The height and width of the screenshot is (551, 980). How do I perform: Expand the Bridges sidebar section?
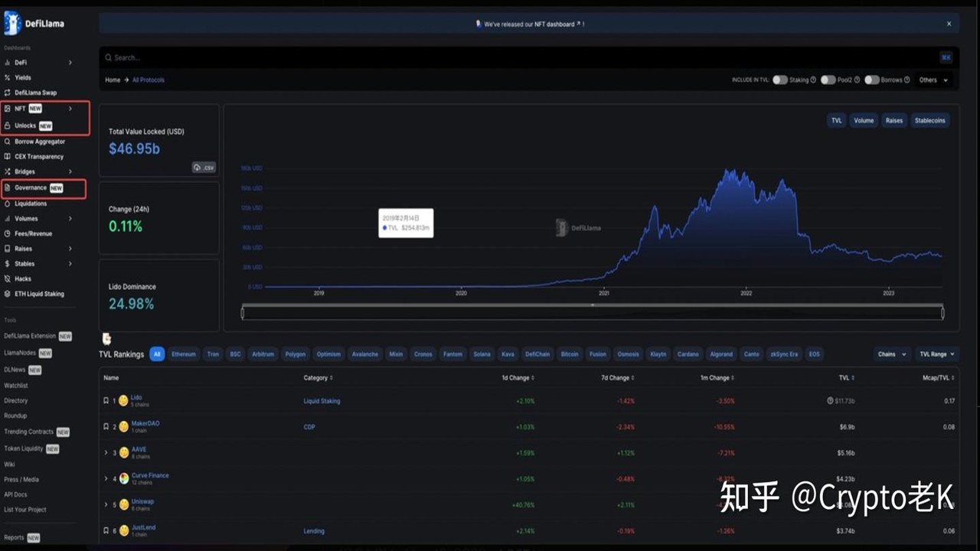pyautogui.click(x=70, y=171)
